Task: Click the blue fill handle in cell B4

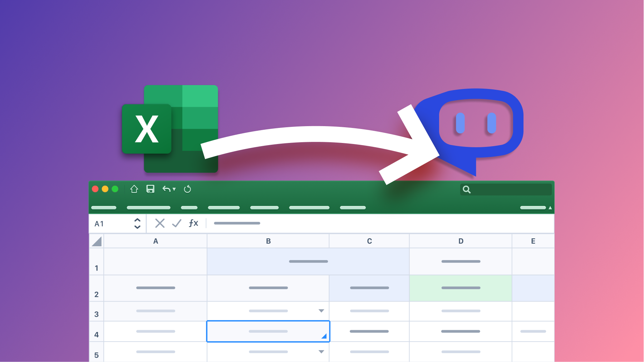Action: coord(324,336)
